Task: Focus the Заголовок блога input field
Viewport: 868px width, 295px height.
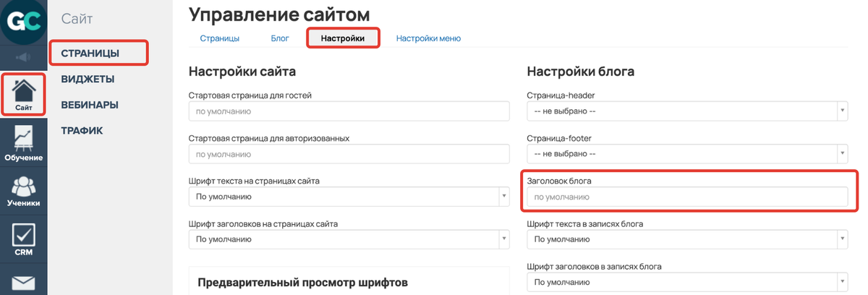Action: 687,197
